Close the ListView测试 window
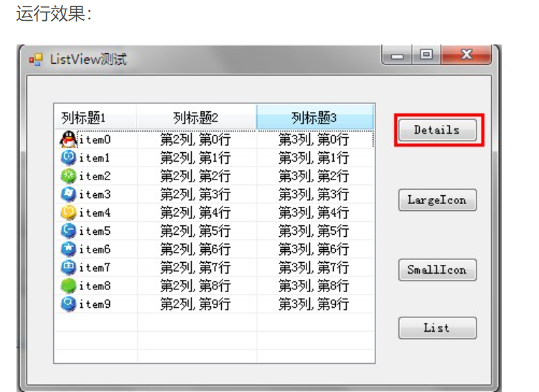This screenshot has width=539, height=392. 467,55
